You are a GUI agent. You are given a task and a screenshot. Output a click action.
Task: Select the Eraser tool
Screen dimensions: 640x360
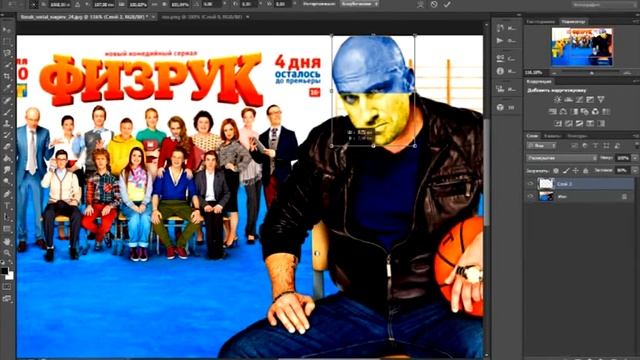coord(7,146)
